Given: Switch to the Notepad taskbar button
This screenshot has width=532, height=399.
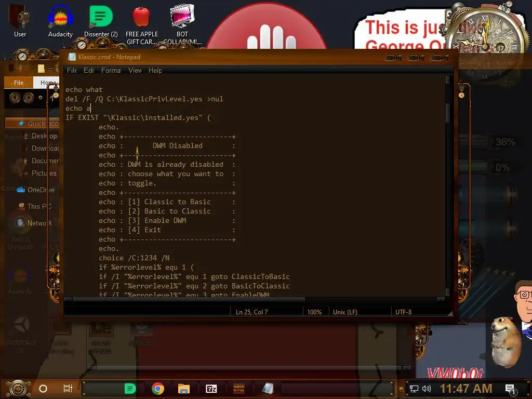Looking at the screenshot, I should (268, 389).
